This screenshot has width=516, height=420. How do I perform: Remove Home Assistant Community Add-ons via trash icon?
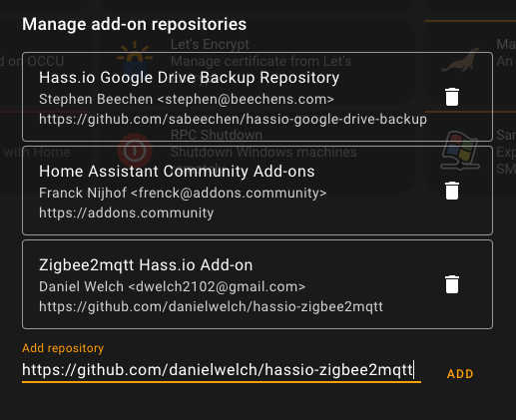[452, 191]
